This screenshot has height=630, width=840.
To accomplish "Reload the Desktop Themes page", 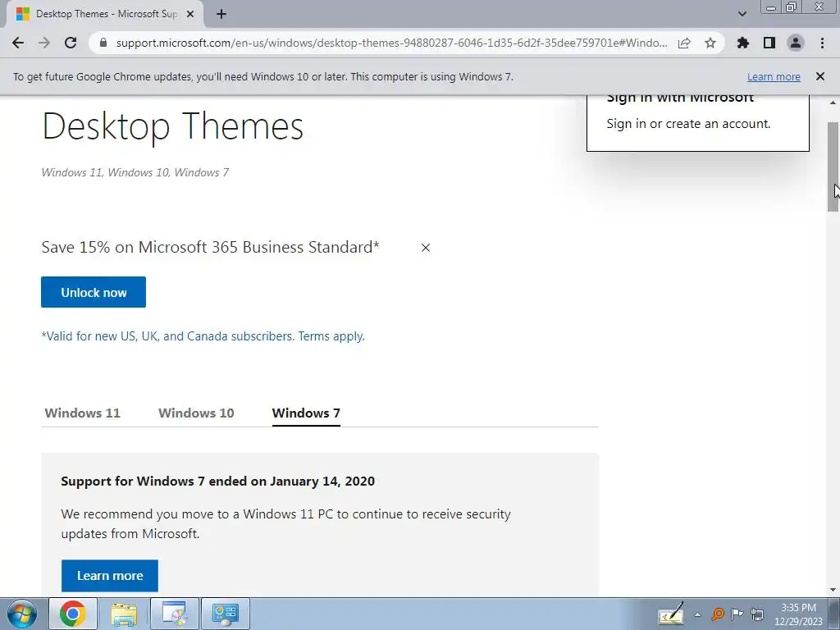I will coord(71,43).
